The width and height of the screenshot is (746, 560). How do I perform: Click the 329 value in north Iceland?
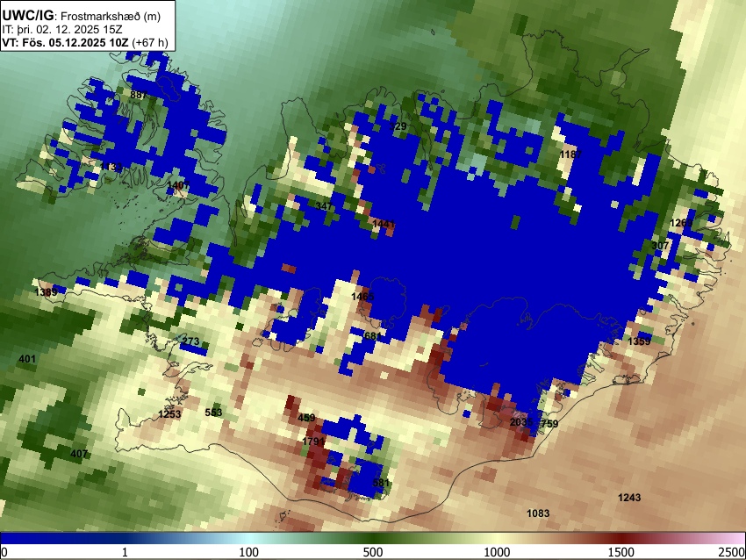click(x=398, y=126)
